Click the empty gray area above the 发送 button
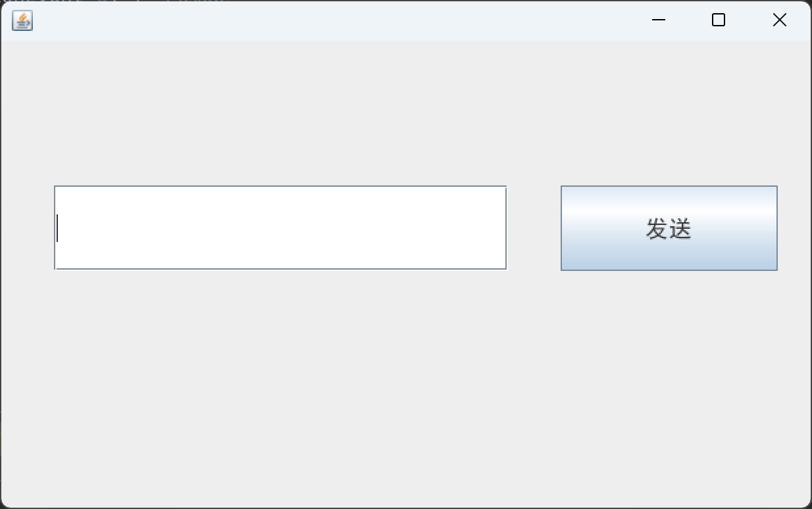Screen dimensions: 812x509 669,113
